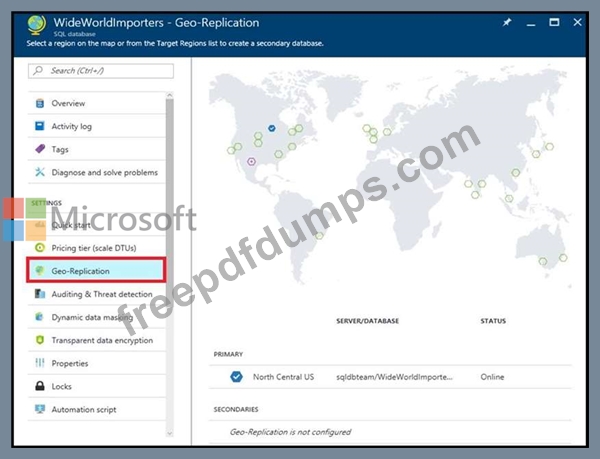Go to Tags settings
600x459 pixels.
pyautogui.click(x=97, y=149)
